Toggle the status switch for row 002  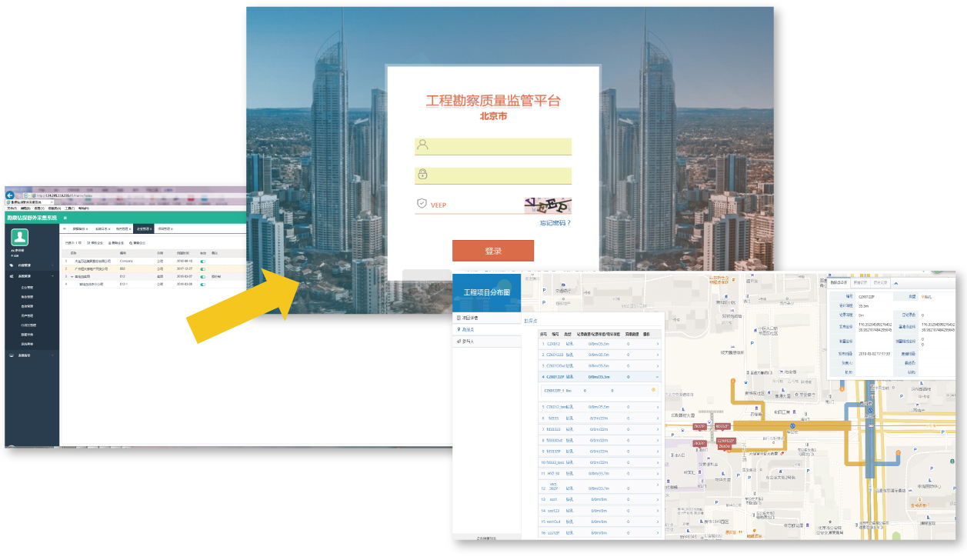point(203,268)
